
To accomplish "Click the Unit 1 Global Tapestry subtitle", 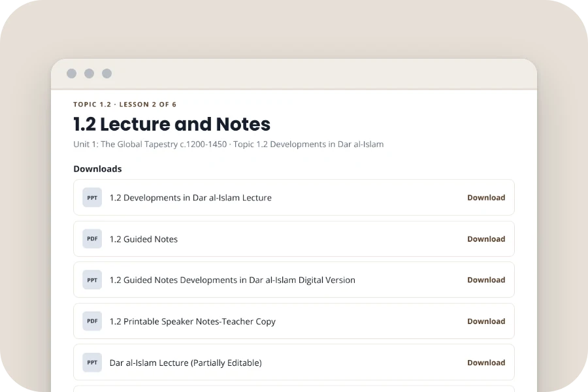I will tap(229, 144).
